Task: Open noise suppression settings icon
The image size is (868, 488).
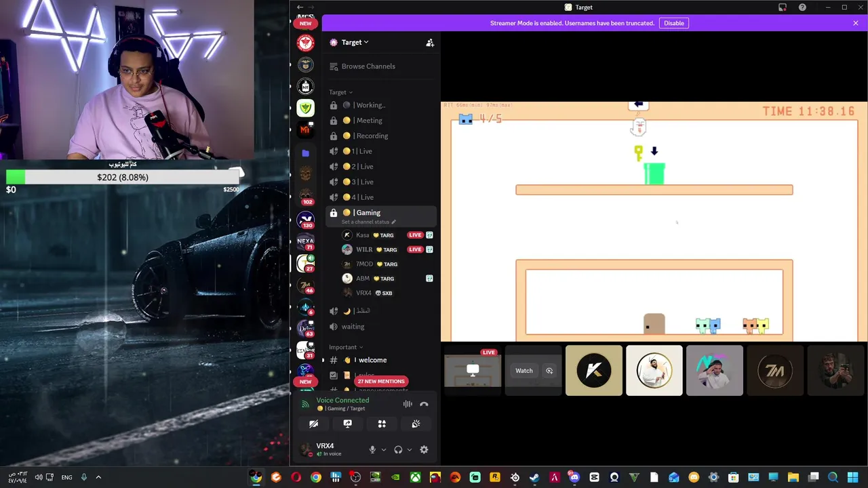Action: point(408,404)
